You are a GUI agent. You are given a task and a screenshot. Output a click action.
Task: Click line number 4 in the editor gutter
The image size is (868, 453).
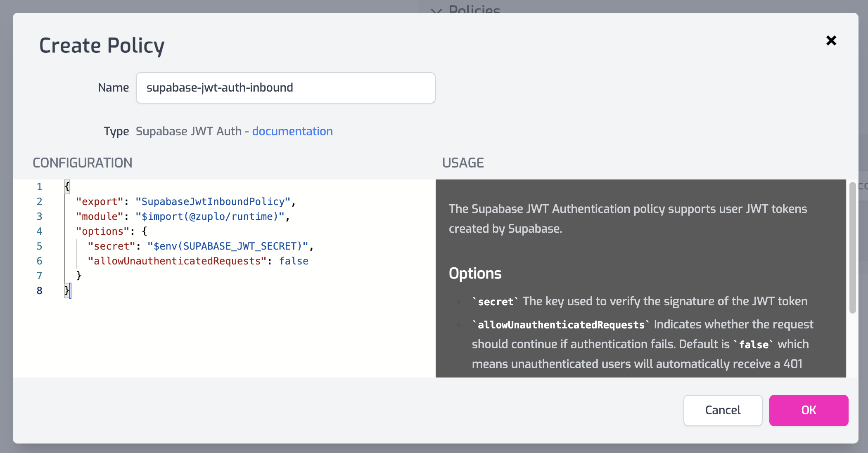[x=39, y=231]
